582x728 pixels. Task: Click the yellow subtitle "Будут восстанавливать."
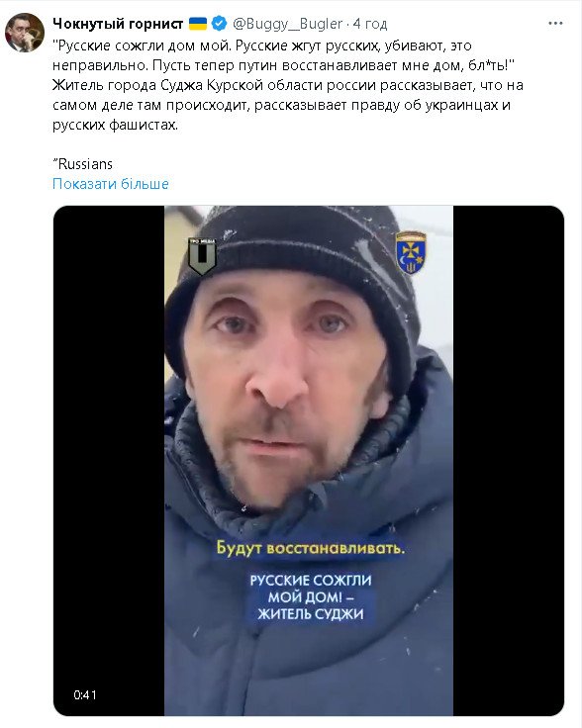pos(310,548)
